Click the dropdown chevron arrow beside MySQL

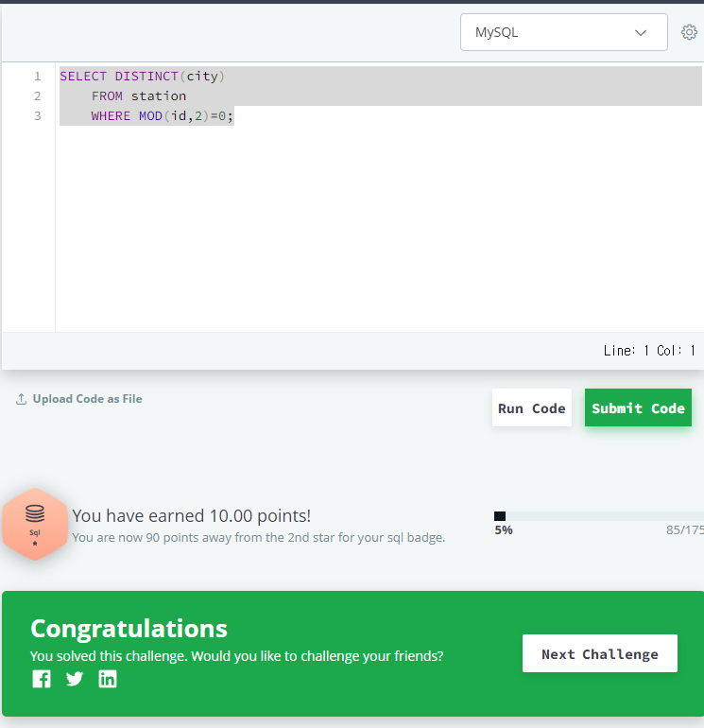click(641, 32)
